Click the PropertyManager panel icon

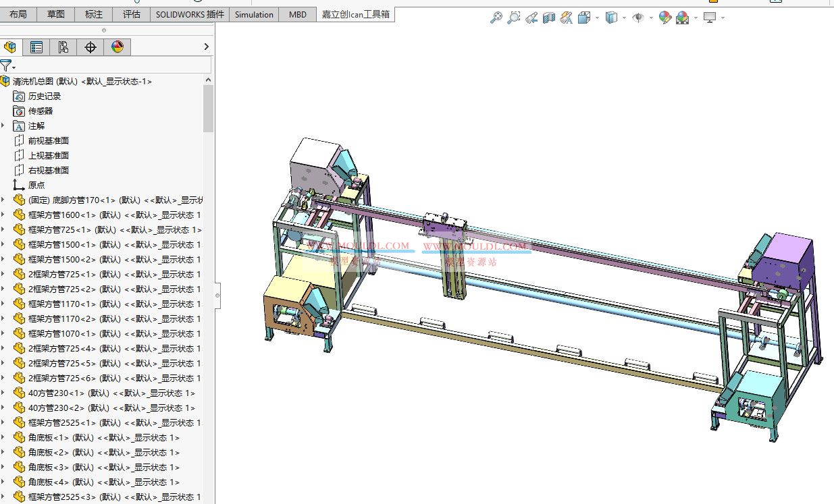(36, 47)
